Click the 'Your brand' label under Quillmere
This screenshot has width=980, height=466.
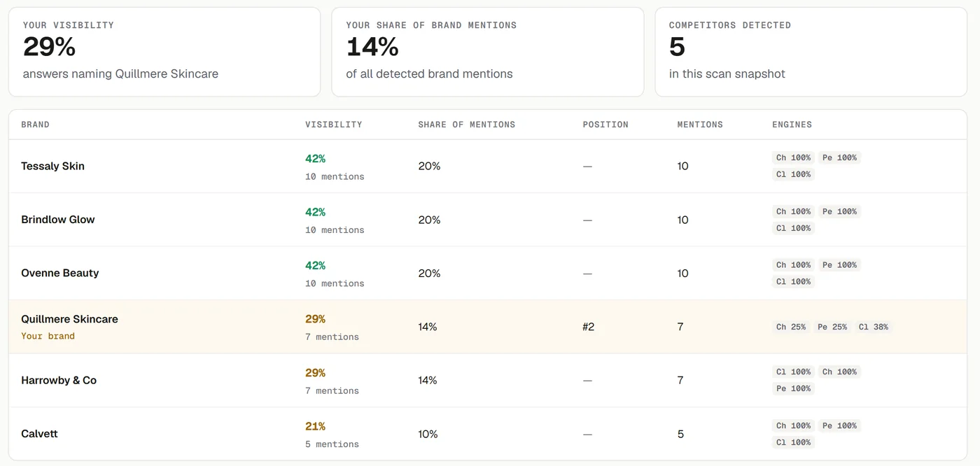[48, 336]
